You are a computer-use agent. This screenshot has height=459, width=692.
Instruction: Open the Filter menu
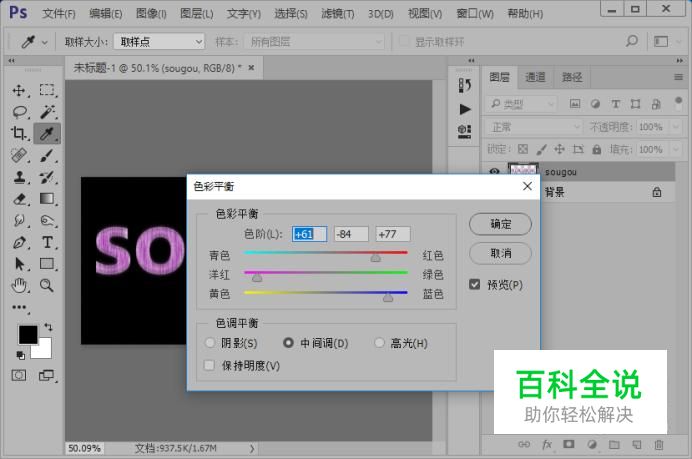338,14
